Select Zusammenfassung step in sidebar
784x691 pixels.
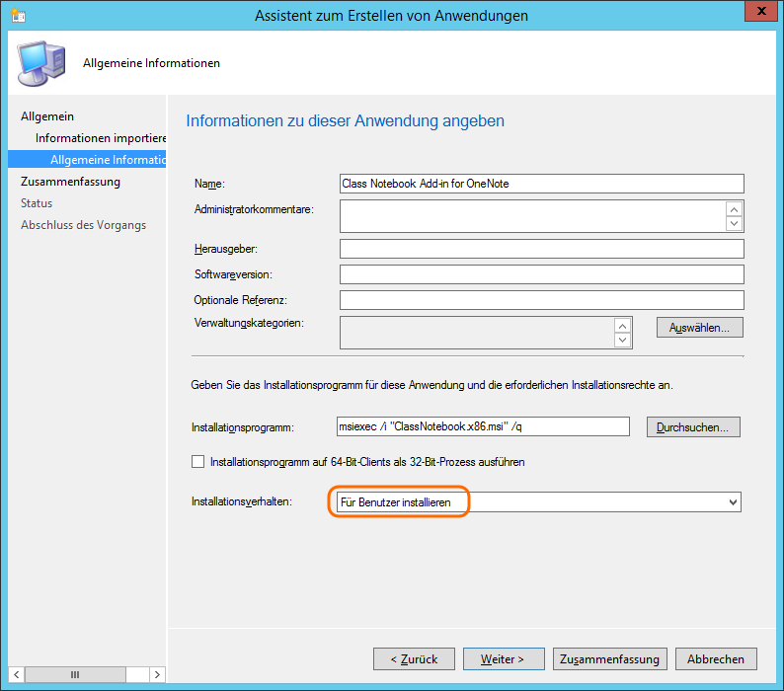coord(70,182)
